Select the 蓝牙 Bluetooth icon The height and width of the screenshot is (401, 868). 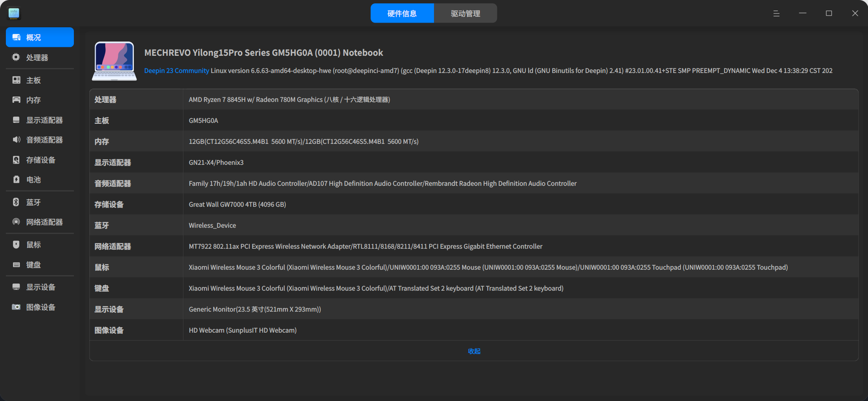[16, 202]
